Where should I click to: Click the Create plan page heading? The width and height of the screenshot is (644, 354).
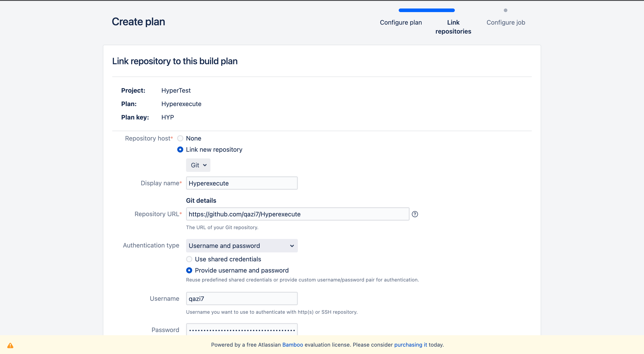138,22
